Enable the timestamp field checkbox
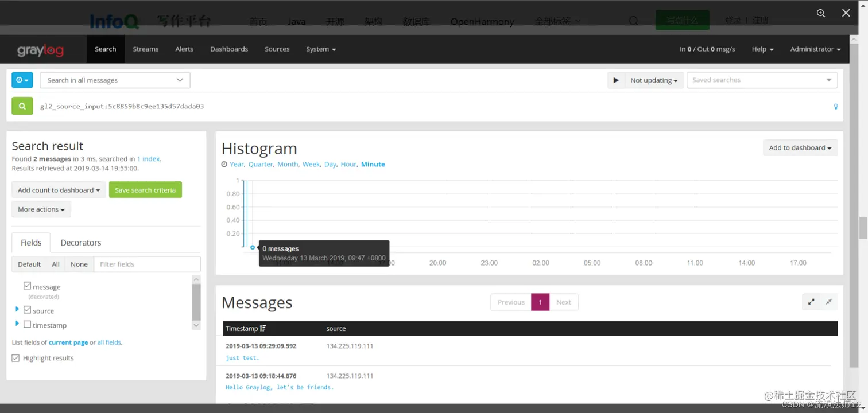Screen dimensions: 868x413 pos(27,324)
